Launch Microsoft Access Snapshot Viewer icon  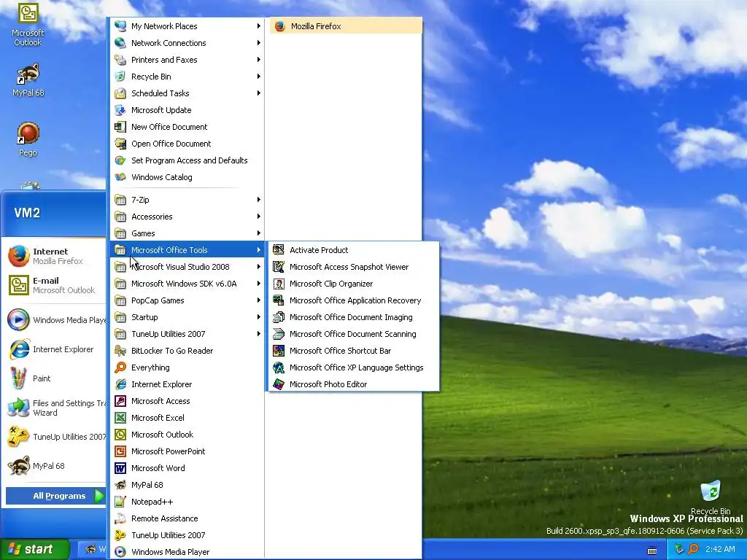(279, 267)
